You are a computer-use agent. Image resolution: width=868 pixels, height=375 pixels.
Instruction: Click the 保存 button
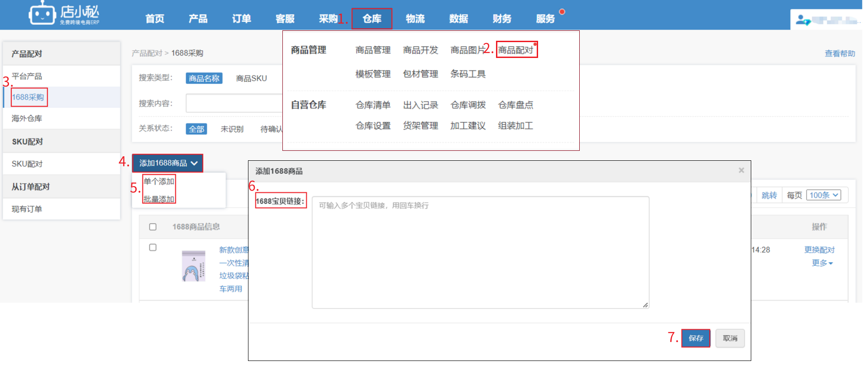(696, 338)
